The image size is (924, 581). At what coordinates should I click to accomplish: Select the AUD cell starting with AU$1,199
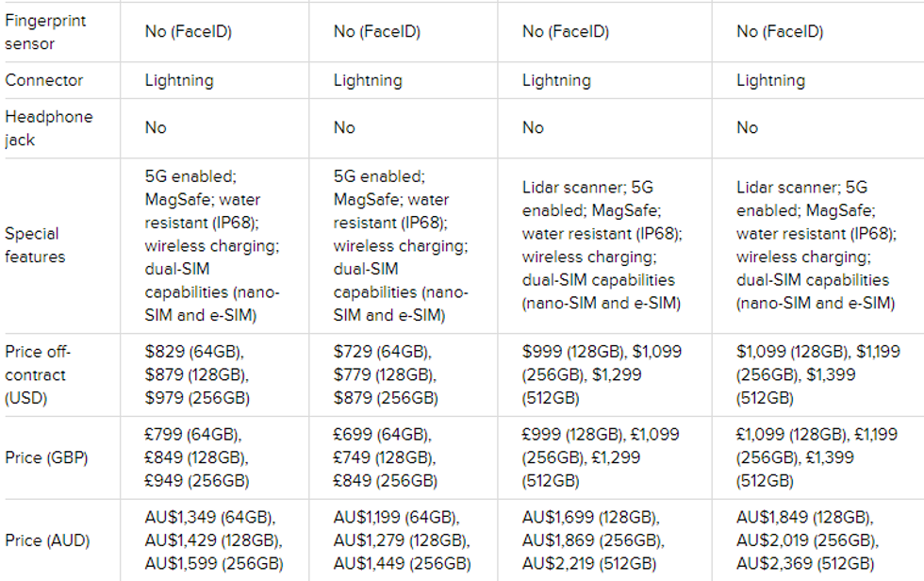coord(402,540)
